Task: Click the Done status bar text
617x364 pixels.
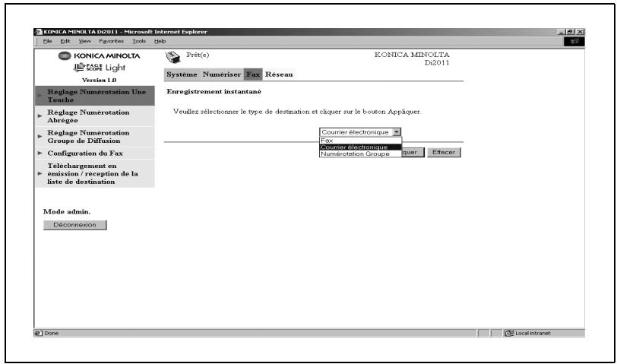Action: 52,334
